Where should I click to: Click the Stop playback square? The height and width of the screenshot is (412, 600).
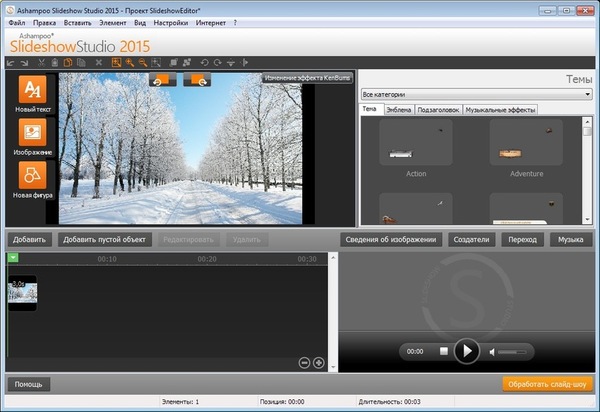click(444, 351)
